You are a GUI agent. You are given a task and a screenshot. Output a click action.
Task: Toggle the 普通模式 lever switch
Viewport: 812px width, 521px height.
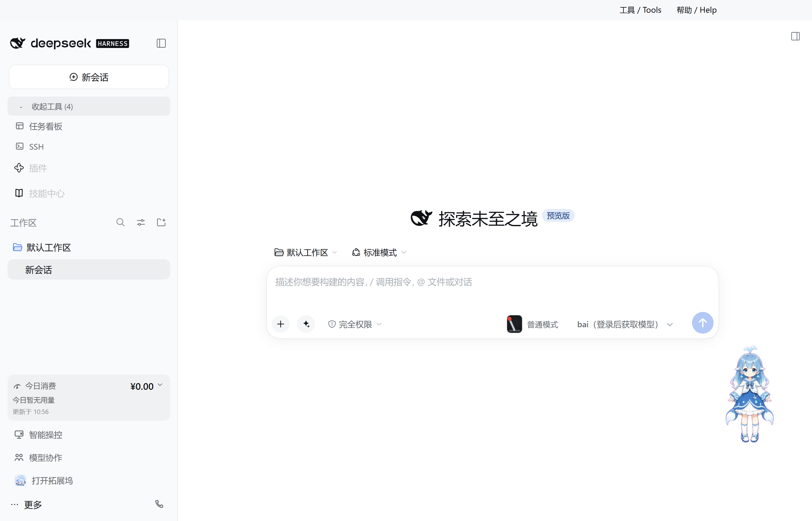514,324
